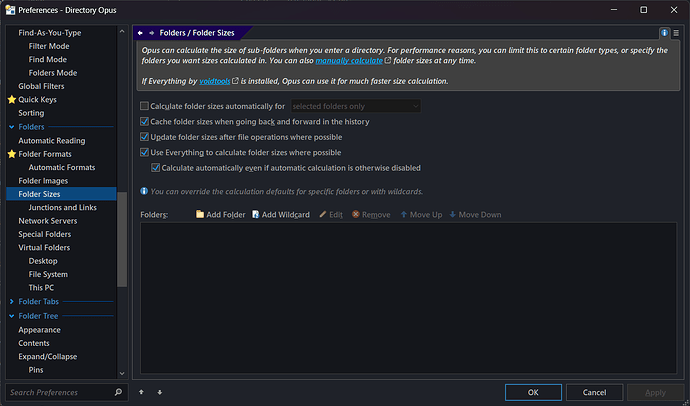Toggle the blue info description icon
The width and height of the screenshot is (690, 406).
[664, 33]
